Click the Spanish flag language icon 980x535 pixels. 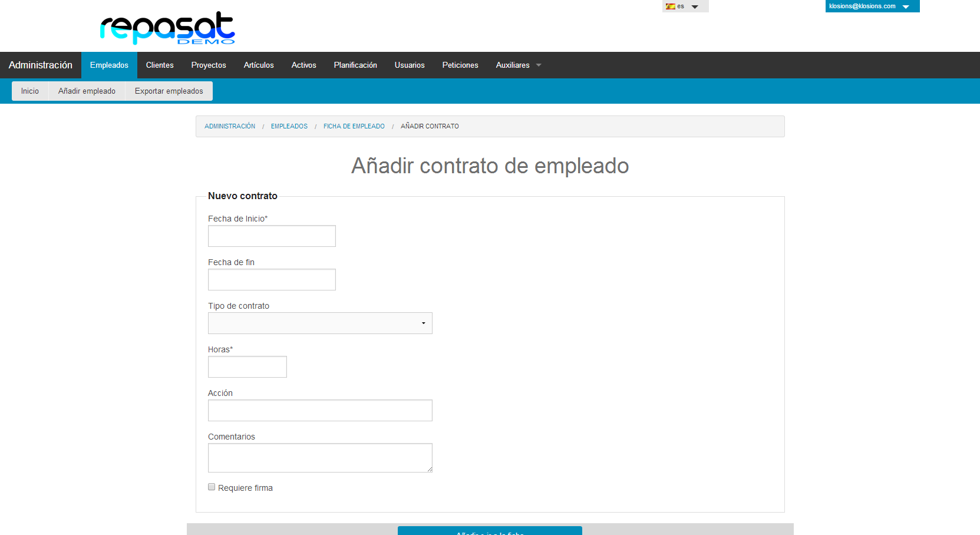[x=670, y=6]
